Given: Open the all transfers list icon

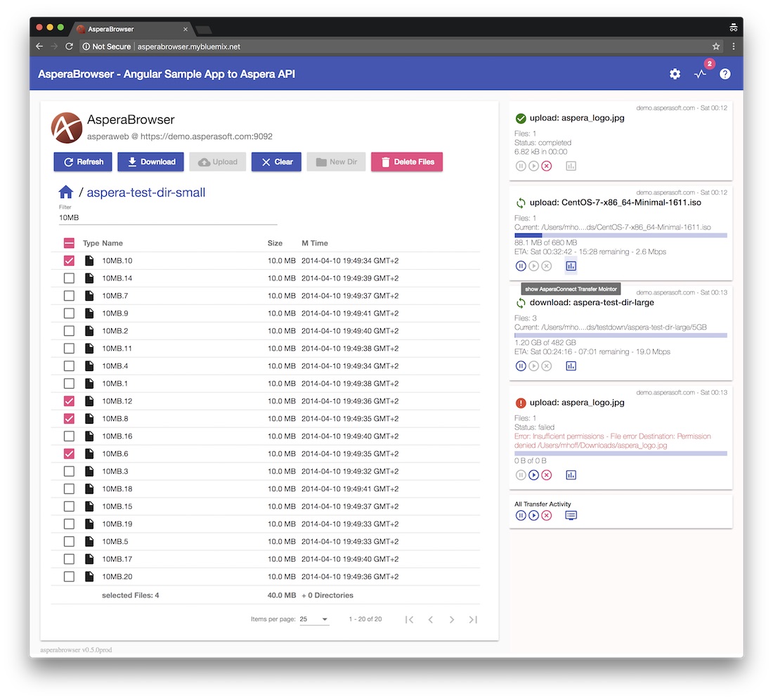Looking at the screenshot, I should [571, 515].
